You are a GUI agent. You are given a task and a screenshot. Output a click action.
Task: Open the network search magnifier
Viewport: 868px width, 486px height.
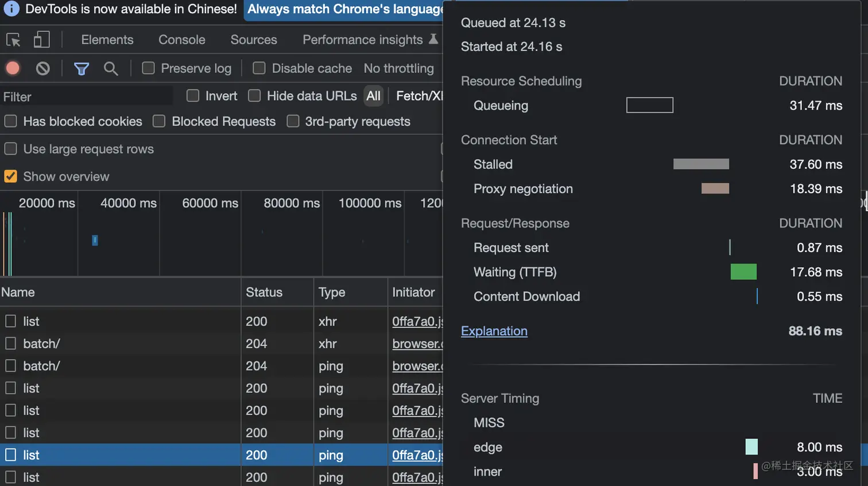(x=111, y=69)
